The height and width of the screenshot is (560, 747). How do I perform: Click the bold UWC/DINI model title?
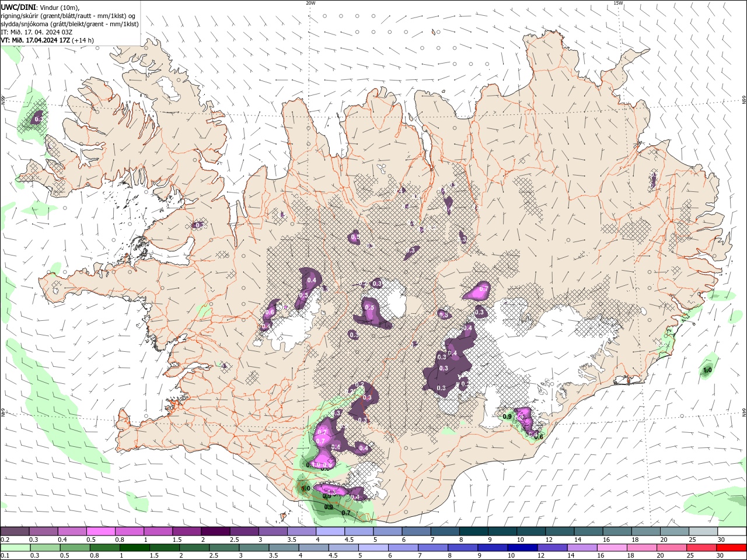[18, 7]
